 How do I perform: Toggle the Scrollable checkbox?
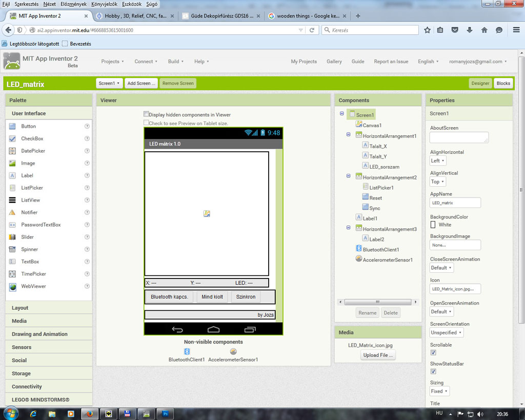click(433, 353)
